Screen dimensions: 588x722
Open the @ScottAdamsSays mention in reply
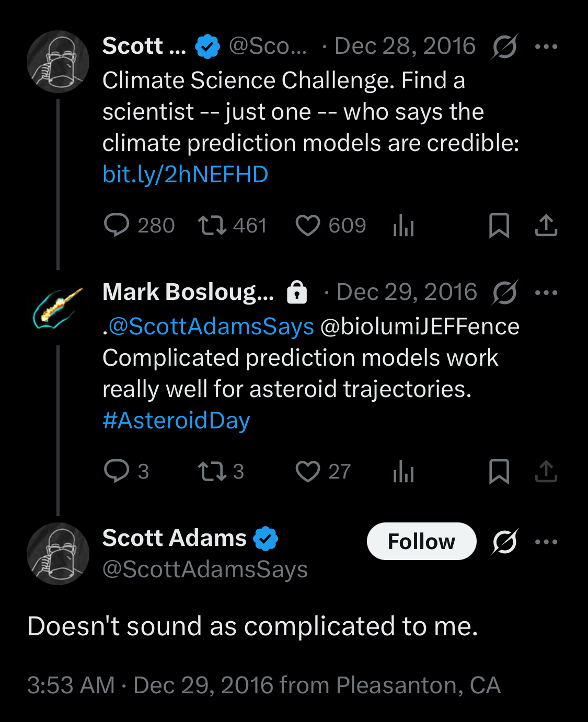(x=211, y=327)
